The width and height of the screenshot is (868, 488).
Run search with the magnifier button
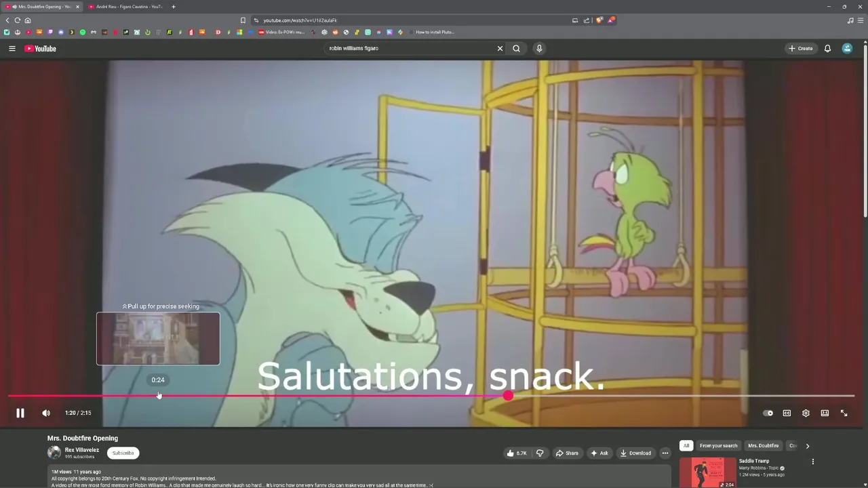pos(516,48)
